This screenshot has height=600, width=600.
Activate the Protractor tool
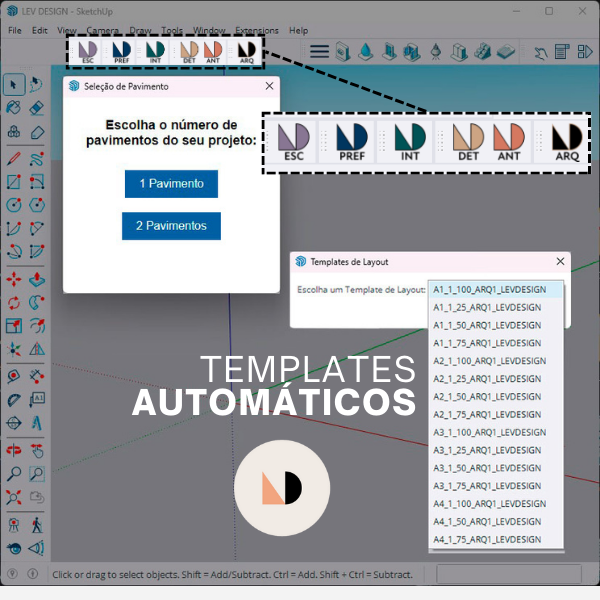14,400
